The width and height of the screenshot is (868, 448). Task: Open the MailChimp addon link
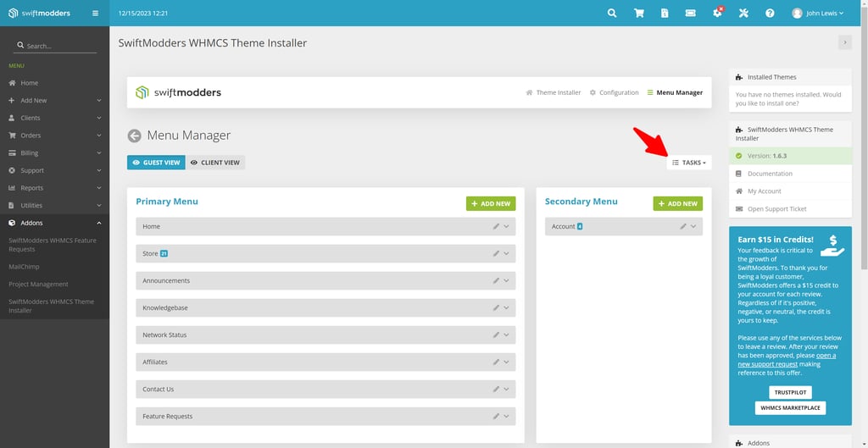point(24,267)
